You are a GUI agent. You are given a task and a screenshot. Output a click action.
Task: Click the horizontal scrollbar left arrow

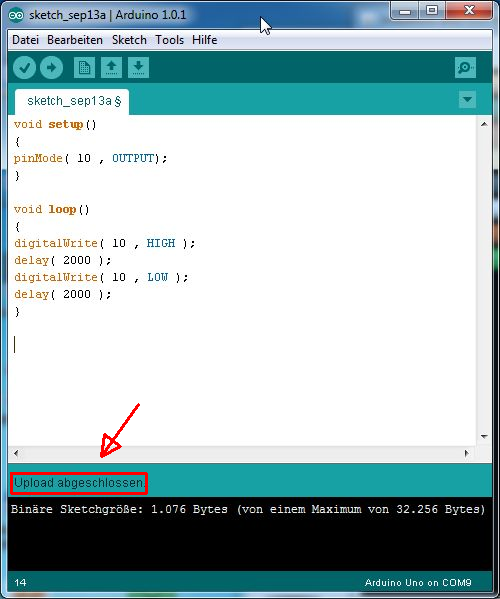[16, 453]
